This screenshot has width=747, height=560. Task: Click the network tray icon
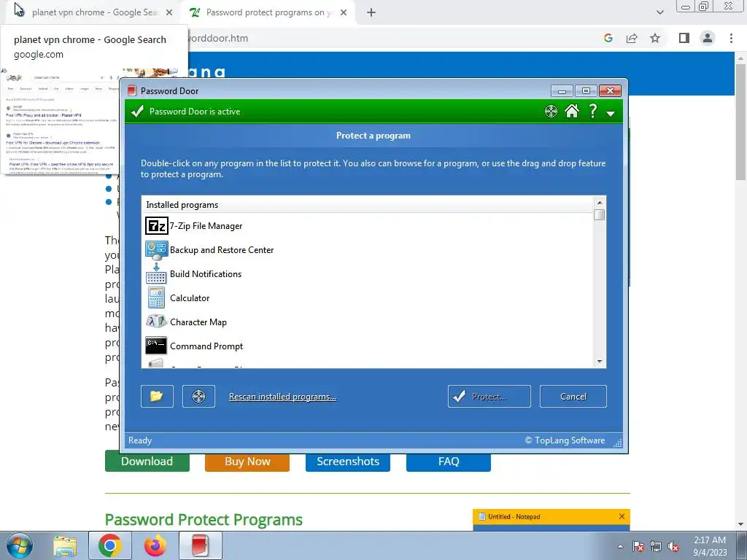click(x=656, y=546)
